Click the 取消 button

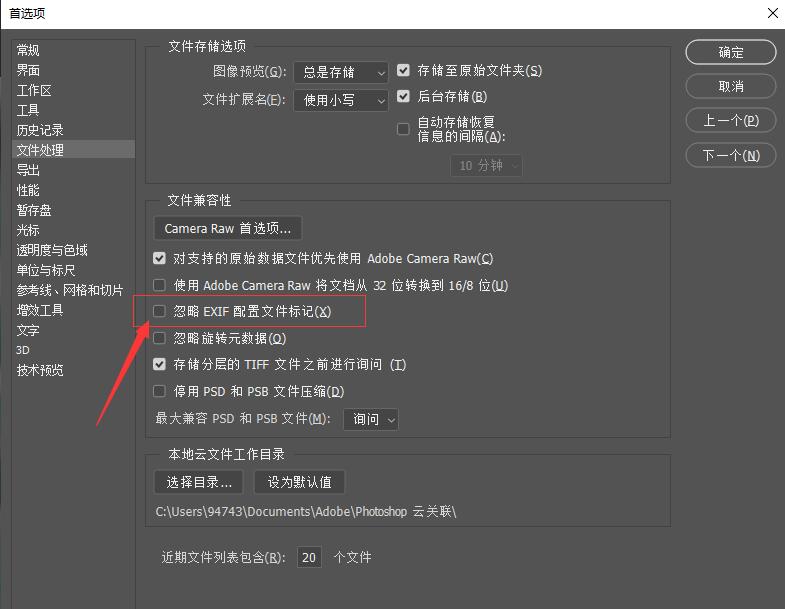[730, 87]
